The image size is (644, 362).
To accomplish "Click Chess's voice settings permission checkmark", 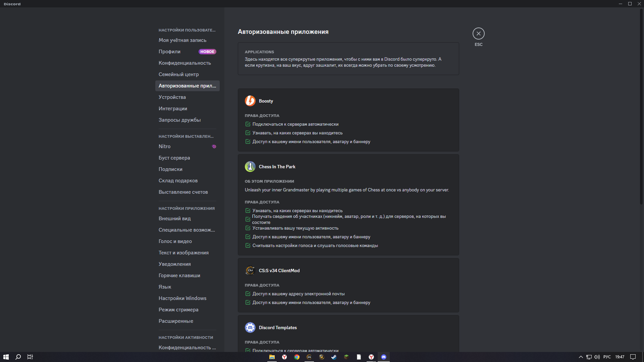I will tap(248, 246).
